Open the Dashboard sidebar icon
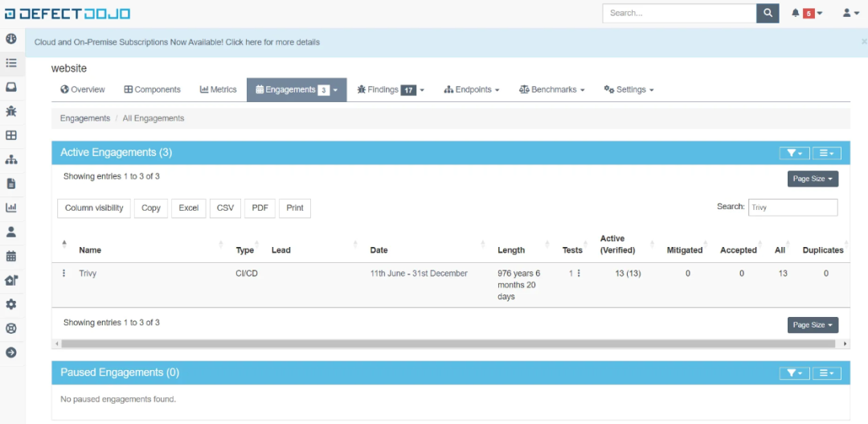868x424 pixels. pyautogui.click(x=11, y=39)
